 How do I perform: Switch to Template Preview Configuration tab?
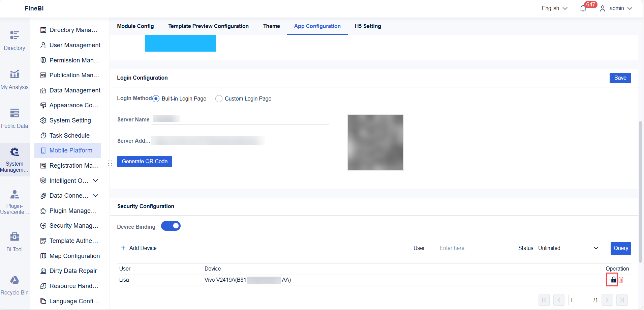pos(209,26)
